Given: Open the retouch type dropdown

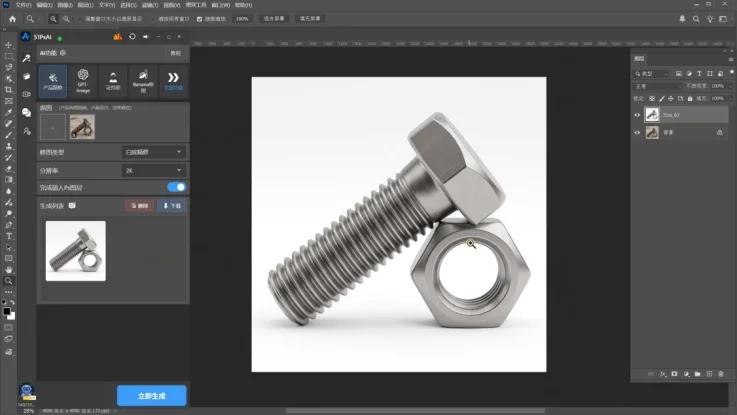Looking at the screenshot, I should click(153, 152).
